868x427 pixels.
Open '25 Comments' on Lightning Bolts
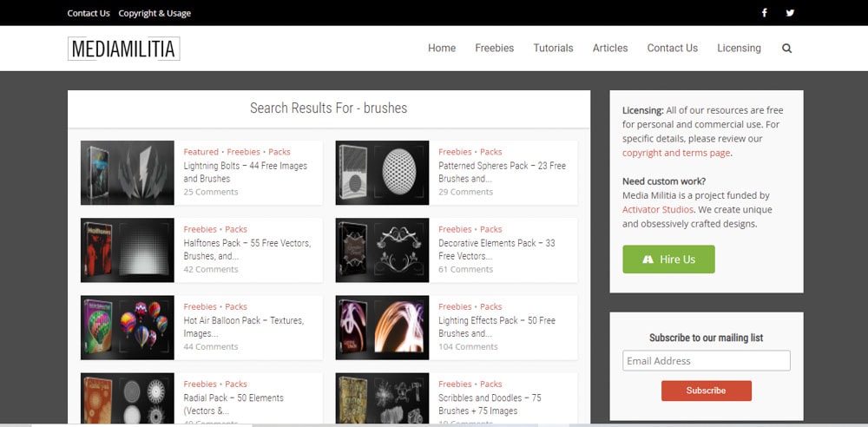click(211, 192)
